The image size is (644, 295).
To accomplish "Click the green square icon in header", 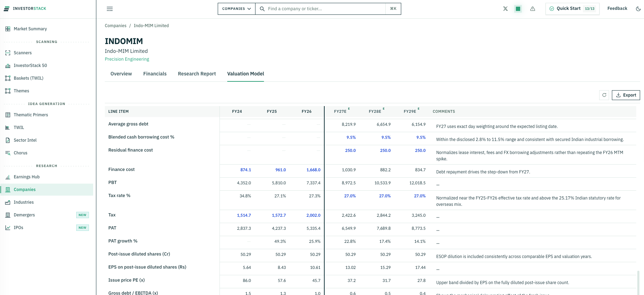I will point(518,9).
